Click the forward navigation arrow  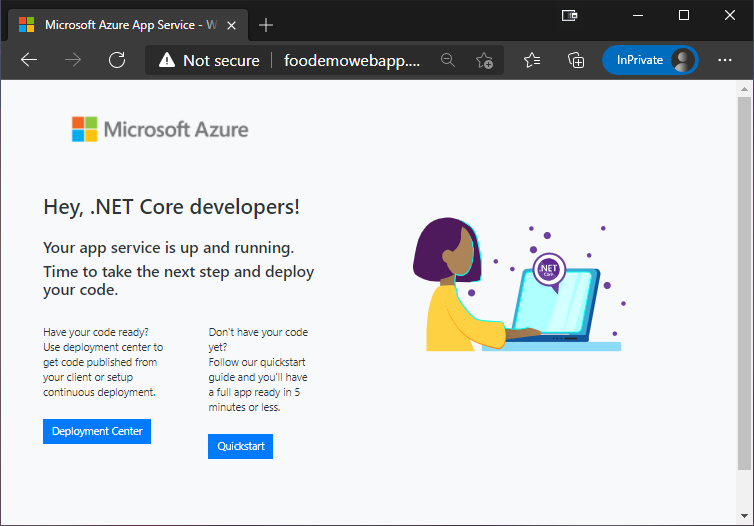73,60
